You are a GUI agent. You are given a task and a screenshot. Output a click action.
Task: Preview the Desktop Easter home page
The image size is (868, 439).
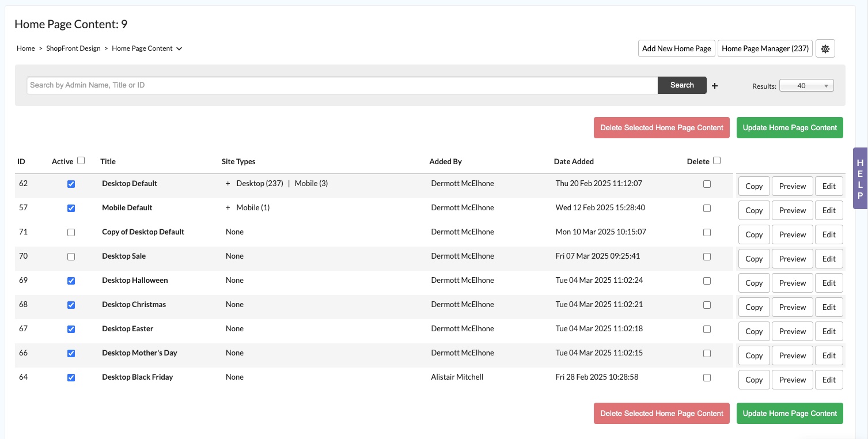coord(792,331)
